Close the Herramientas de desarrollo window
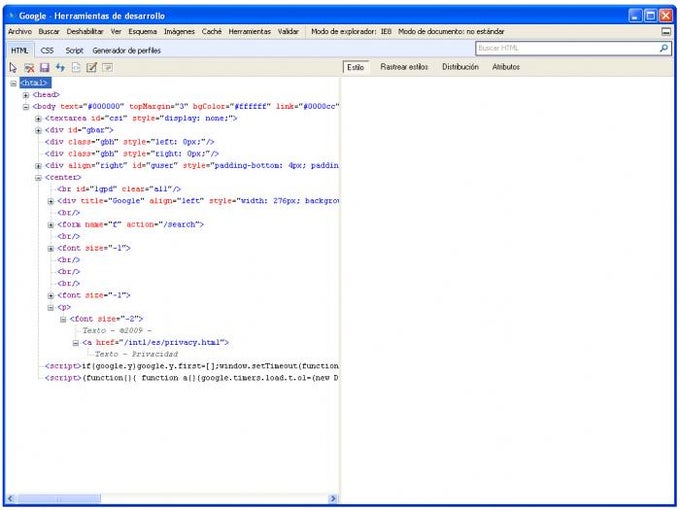Viewport: 680px width, 510px height. point(666,16)
